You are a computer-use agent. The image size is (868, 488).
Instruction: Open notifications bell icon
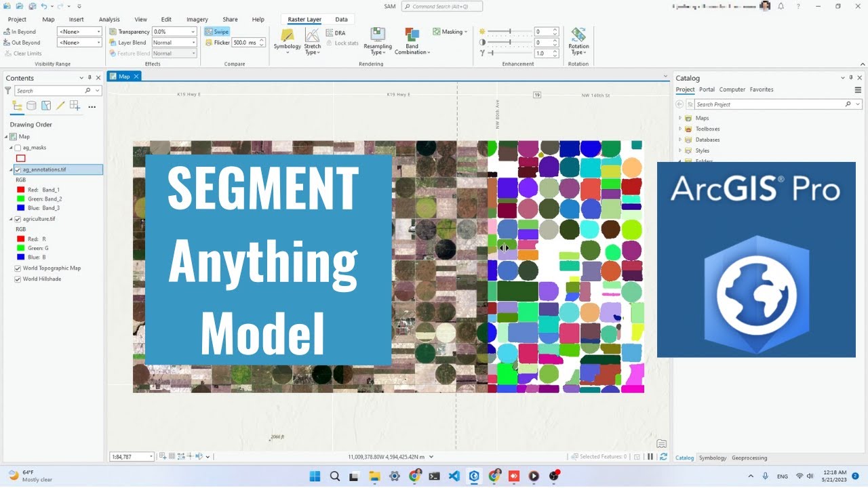781,6
